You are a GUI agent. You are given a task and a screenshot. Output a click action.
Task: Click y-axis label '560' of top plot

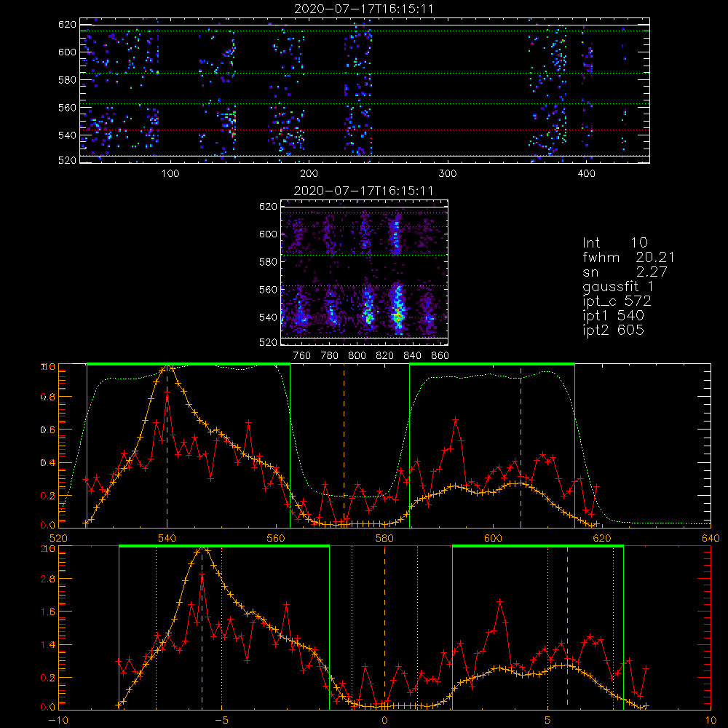pos(67,107)
